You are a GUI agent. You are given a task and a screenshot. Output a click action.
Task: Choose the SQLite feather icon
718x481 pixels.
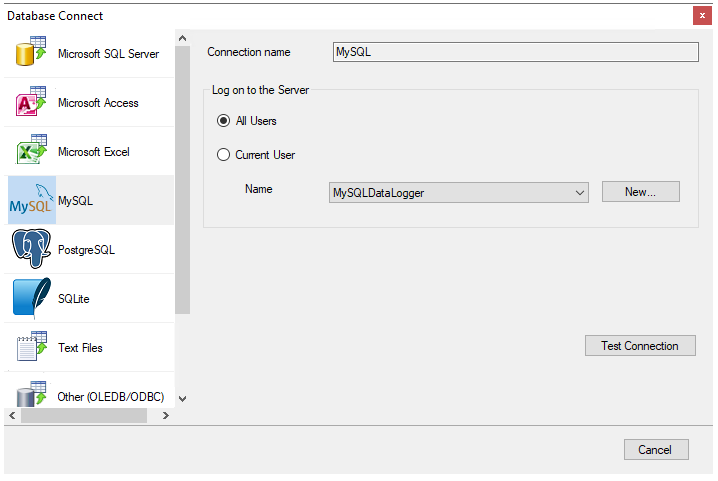[x=32, y=298]
